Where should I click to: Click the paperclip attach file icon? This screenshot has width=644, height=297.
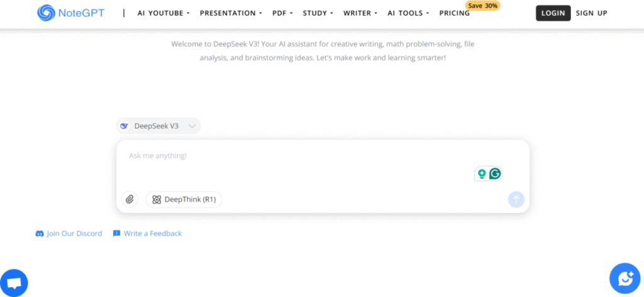point(130,200)
